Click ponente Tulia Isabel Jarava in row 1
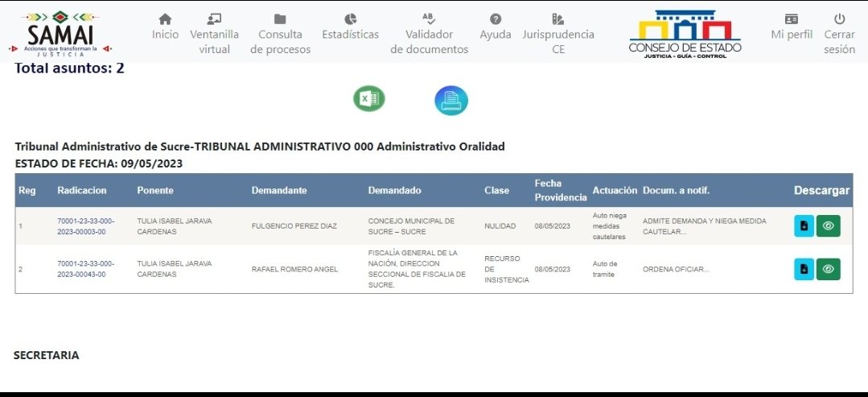 (175, 226)
